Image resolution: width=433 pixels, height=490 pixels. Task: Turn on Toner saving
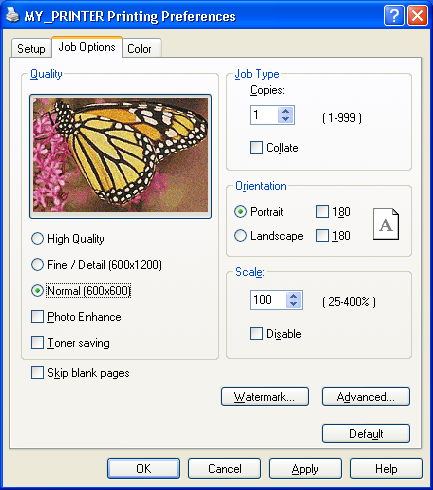37,343
